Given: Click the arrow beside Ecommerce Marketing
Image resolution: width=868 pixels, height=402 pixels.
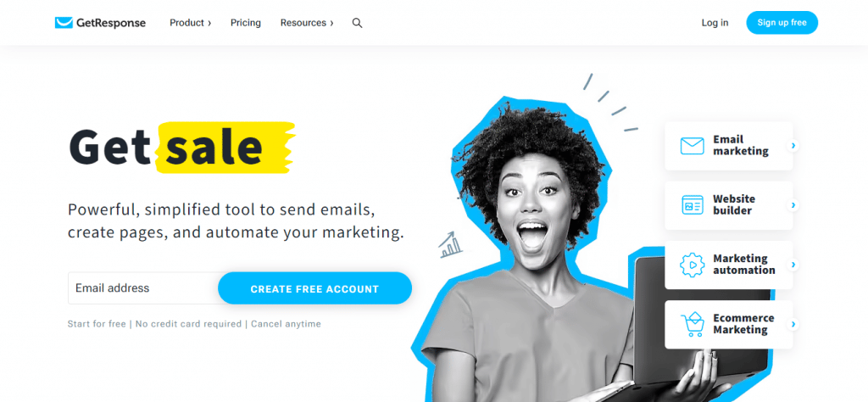Looking at the screenshot, I should (x=793, y=325).
